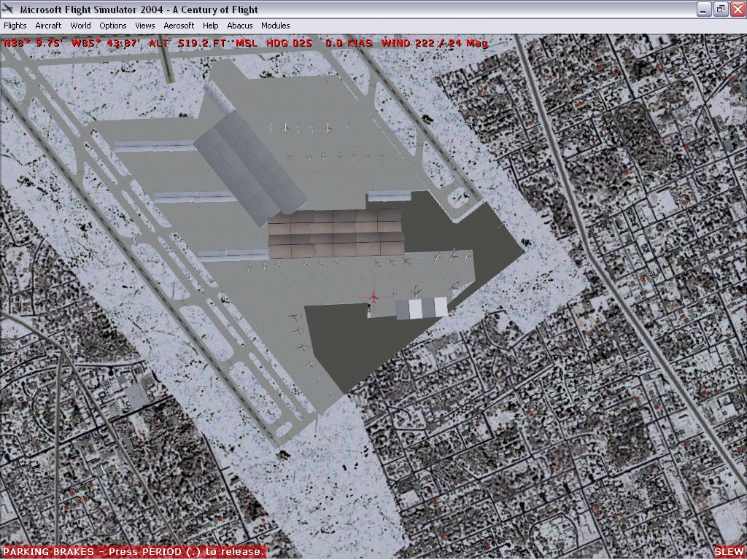747x560 pixels.
Task: Restore down the Flight Simulator window
Action: [721, 9]
